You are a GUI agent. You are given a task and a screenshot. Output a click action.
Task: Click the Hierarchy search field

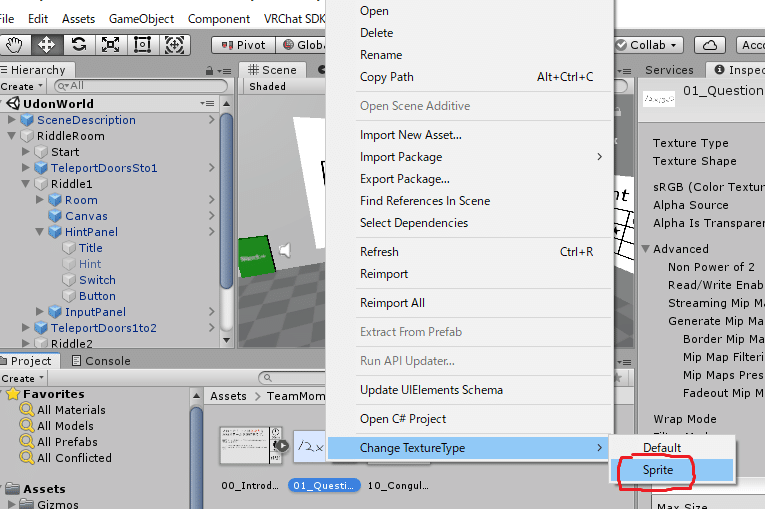[141, 86]
